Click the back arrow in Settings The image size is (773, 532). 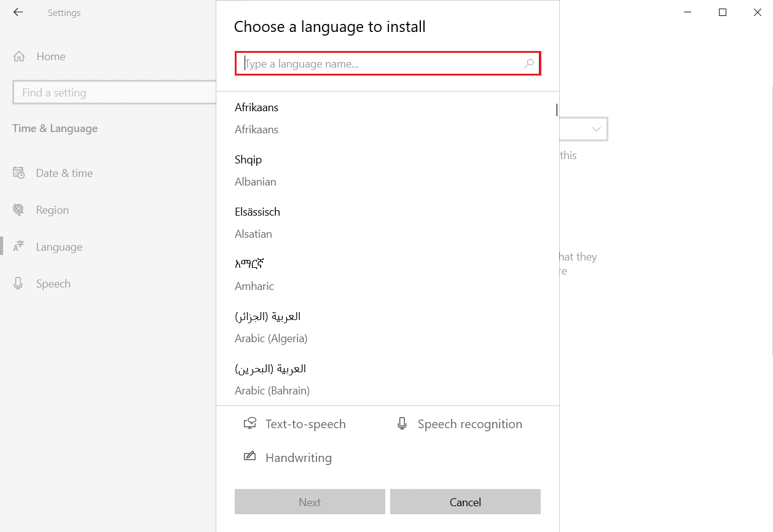[x=18, y=12]
